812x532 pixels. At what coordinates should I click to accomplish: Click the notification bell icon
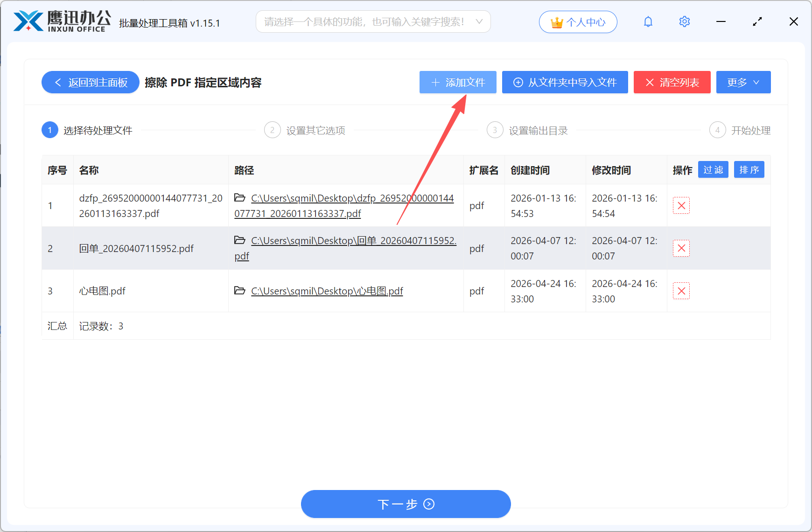click(648, 21)
